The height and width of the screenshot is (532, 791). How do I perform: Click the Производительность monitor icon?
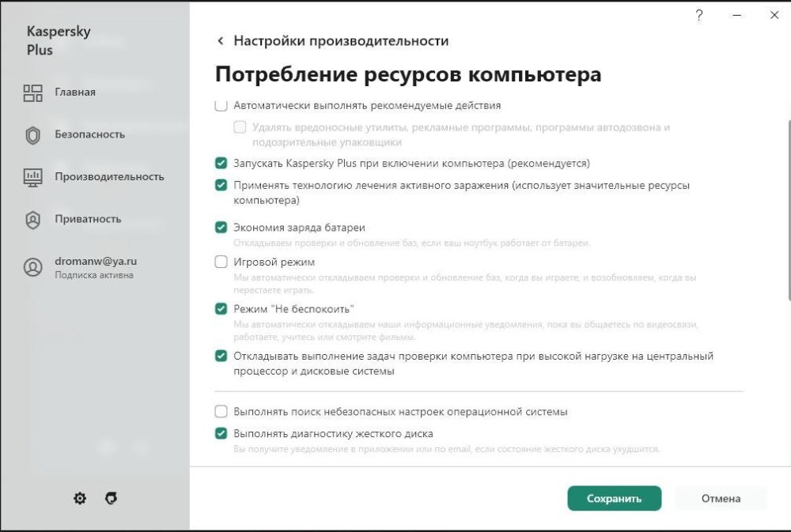pos(32,177)
